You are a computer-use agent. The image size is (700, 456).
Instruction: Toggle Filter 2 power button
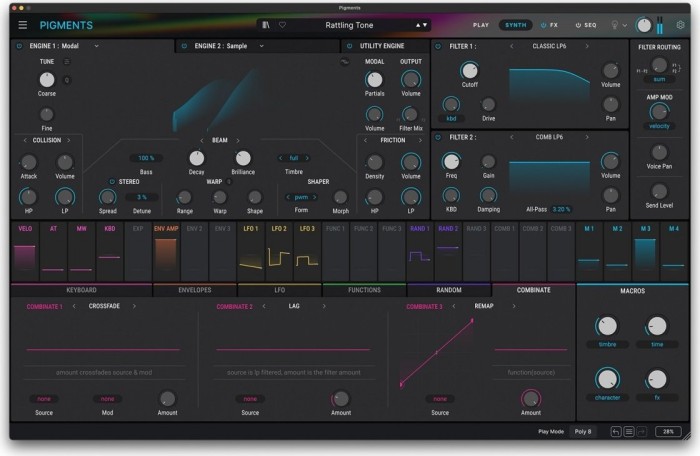pyautogui.click(x=438, y=138)
